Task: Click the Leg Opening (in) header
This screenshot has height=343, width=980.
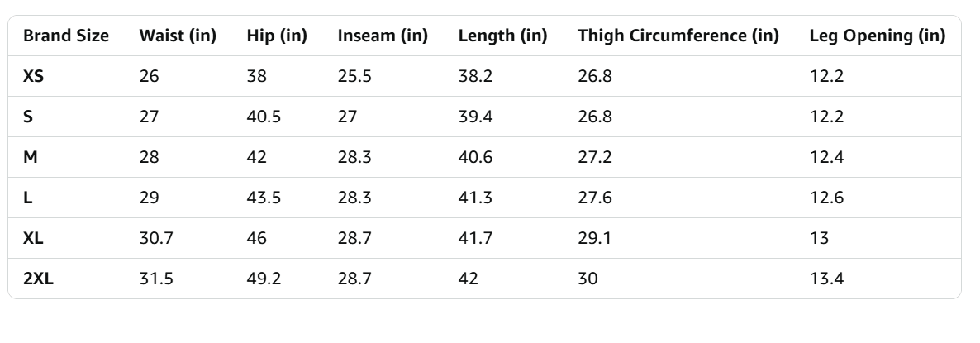Action: [878, 36]
